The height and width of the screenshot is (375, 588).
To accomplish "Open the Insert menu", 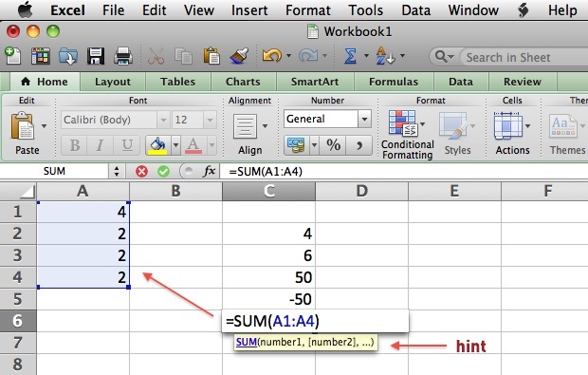I will pos(249,10).
